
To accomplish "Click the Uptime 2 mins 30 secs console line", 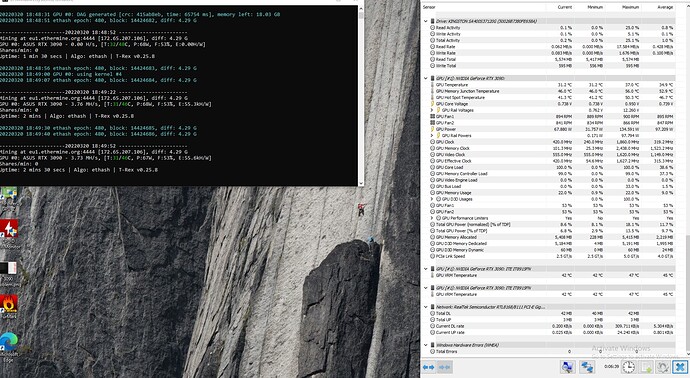I will click(x=79, y=170).
